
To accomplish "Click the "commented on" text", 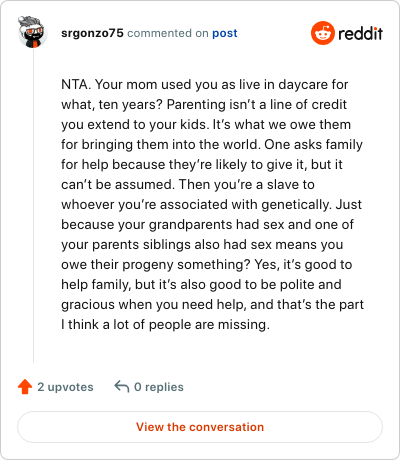I will 168,33.
